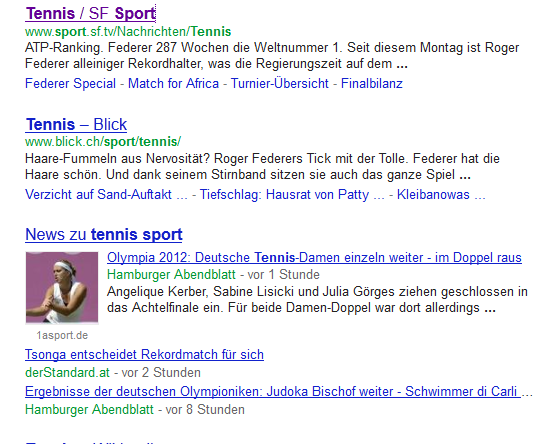Open Tsonga entscheidet Rekordmatch article
The height and width of the screenshot is (444, 560).
144,355
